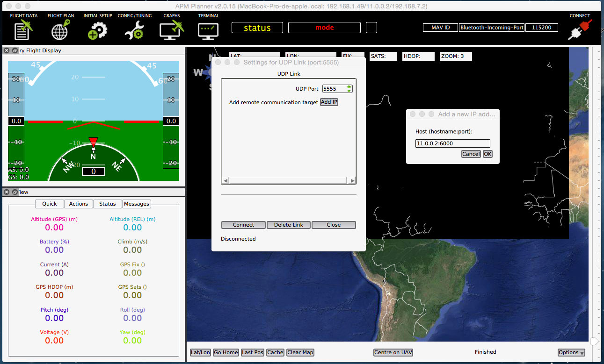Open the Flight Data view
Image resolution: width=604 pixels, height=364 pixels.
coord(23,29)
